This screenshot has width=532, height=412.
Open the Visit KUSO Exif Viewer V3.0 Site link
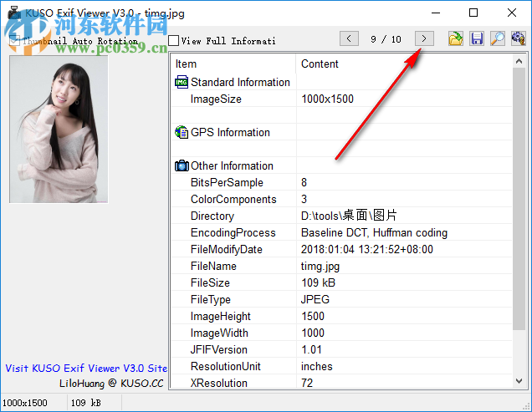point(86,369)
